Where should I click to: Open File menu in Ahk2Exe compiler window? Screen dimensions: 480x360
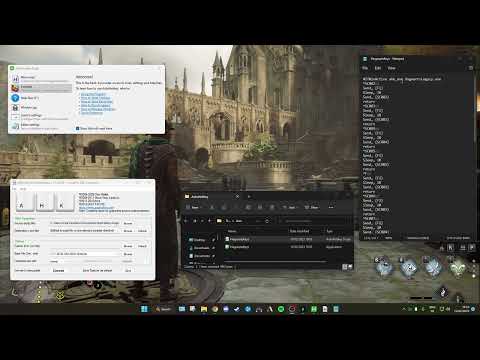coord(15,189)
